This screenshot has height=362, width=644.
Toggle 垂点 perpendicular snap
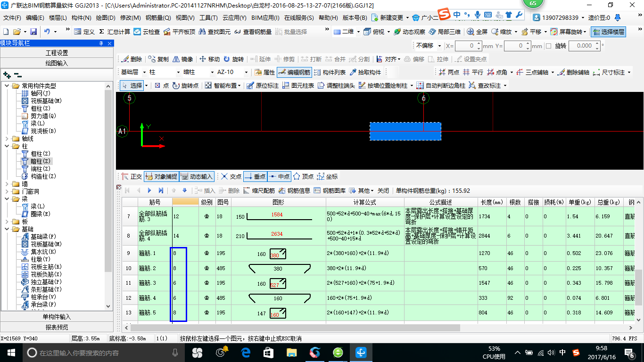tap(255, 176)
